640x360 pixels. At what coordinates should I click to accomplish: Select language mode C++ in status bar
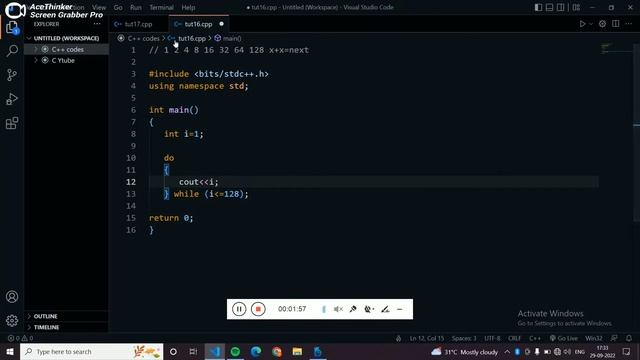coord(535,338)
